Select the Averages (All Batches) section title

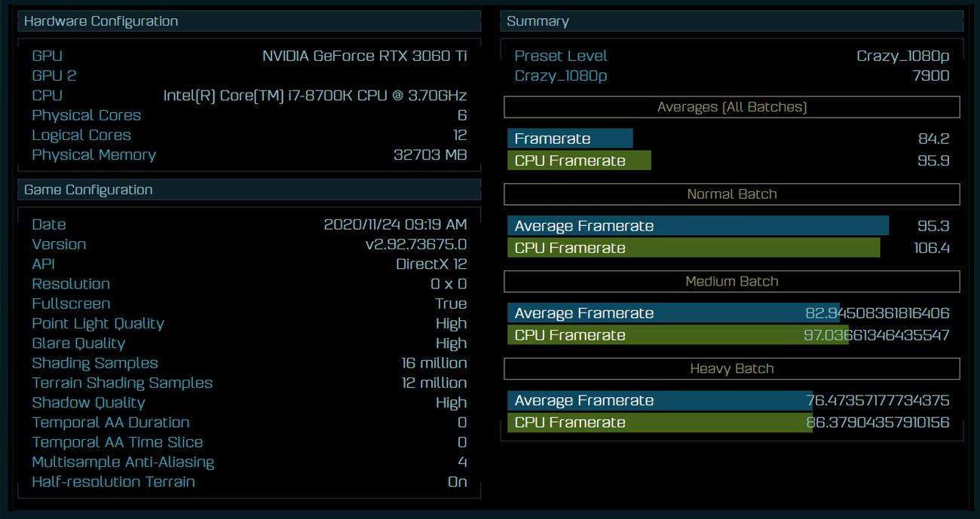(732, 107)
